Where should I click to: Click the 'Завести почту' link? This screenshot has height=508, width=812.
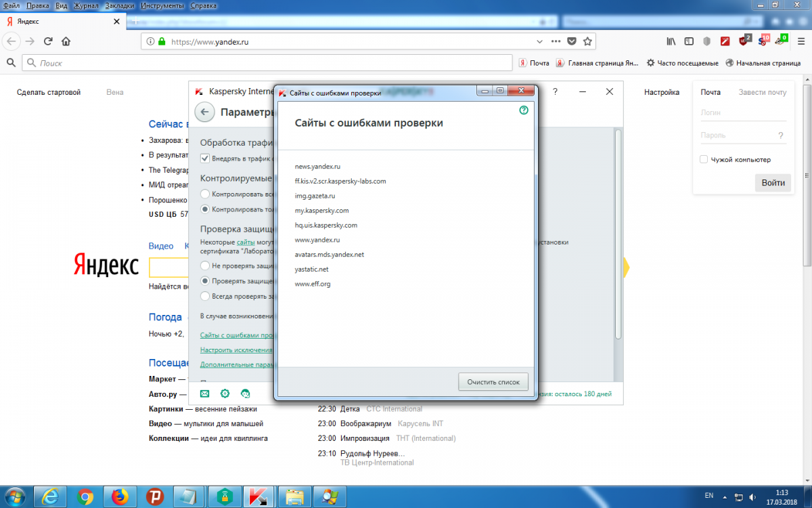(763, 92)
